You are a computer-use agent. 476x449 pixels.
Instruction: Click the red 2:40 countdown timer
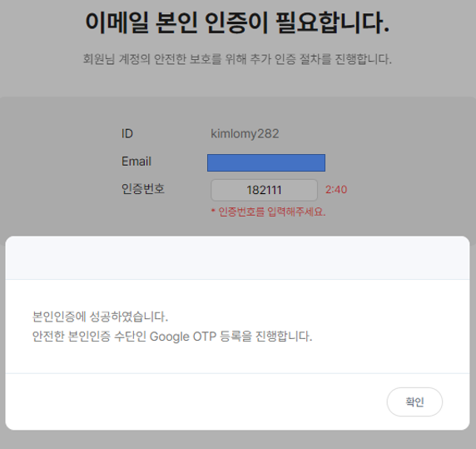336,190
